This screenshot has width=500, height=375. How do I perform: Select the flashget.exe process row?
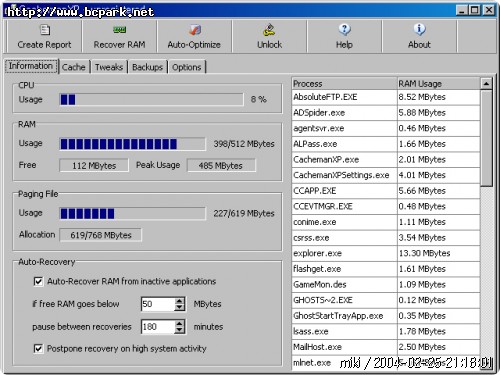pyautogui.click(x=386, y=269)
